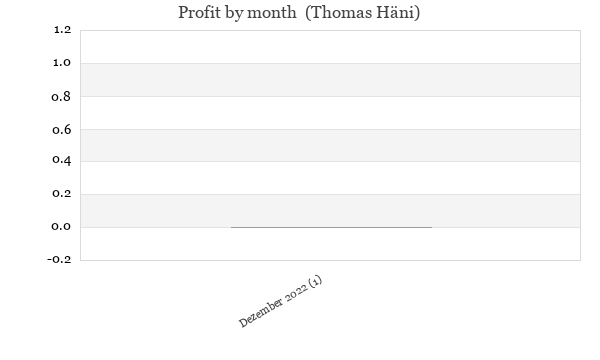Select the Dezember 2022 (1) axis label

tap(280, 301)
